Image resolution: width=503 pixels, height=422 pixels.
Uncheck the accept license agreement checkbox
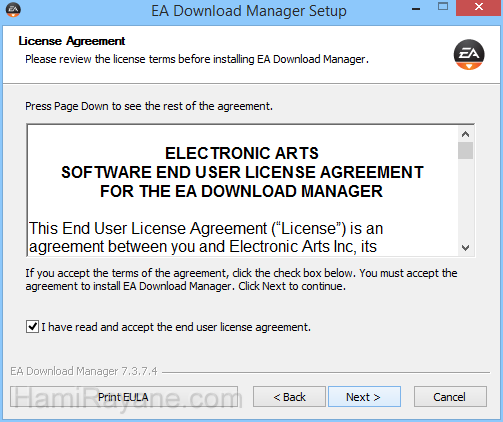click(32, 327)
